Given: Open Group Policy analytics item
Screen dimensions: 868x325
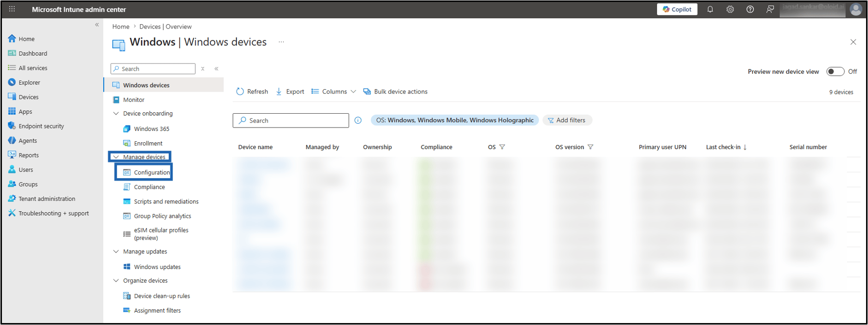Looking at the screenshot, I should click(x=164, y=216).
